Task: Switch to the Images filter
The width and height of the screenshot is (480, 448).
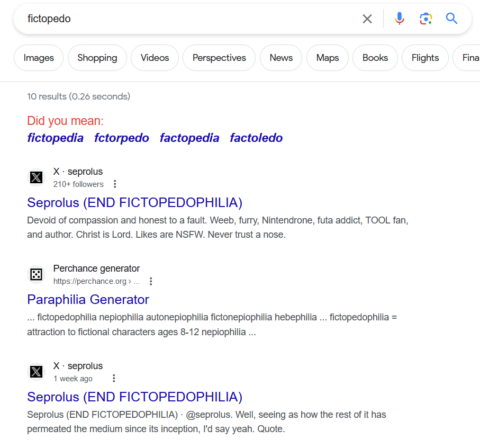Action: pos(39,58)
